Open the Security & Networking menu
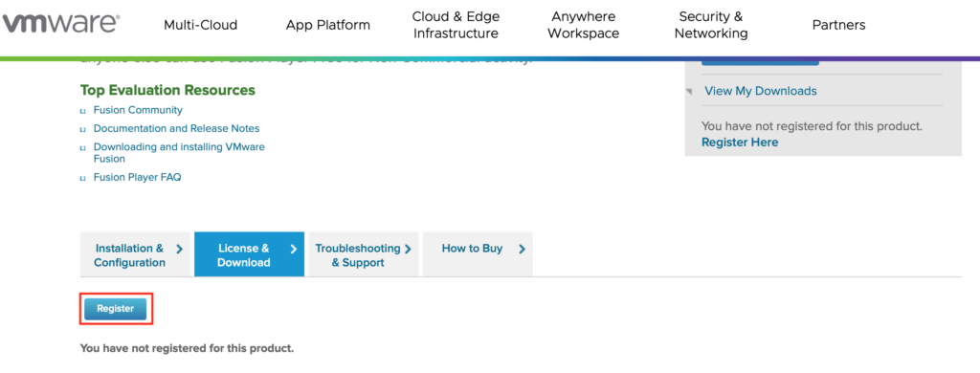Viewport: 980px width, 373px height. coord(711,25)
